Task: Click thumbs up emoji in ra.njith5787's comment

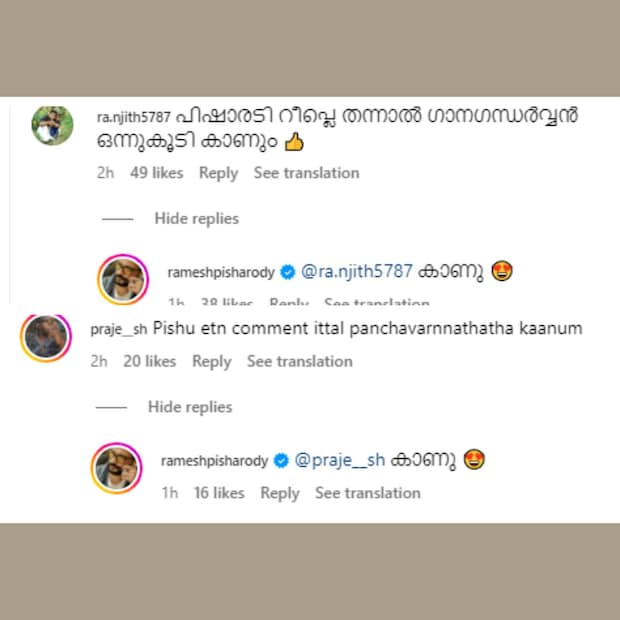Action: (294, 142)
